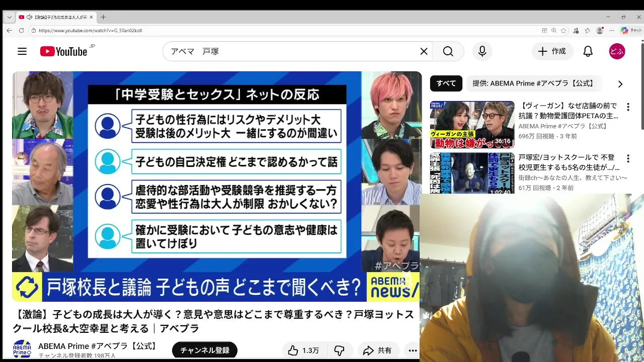The width and height of the screenshot is (644, 362).
Task: Open the ヴィーガン video thumbnail
Action: (x=472, y=125)
